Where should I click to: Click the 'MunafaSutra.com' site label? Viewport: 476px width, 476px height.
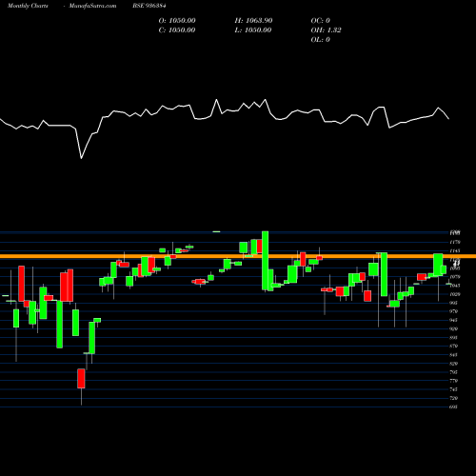(x=92, y=6)
